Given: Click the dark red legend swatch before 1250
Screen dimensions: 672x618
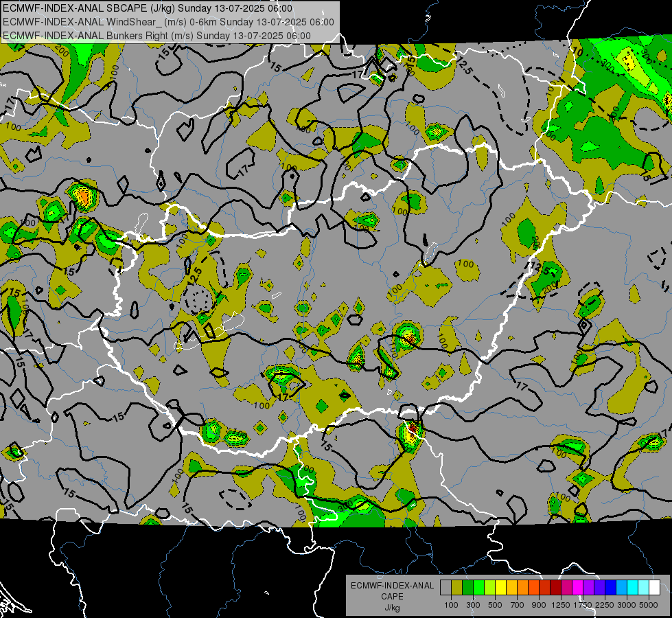Looking at the screenshot, I should click(x=556, y=587).
